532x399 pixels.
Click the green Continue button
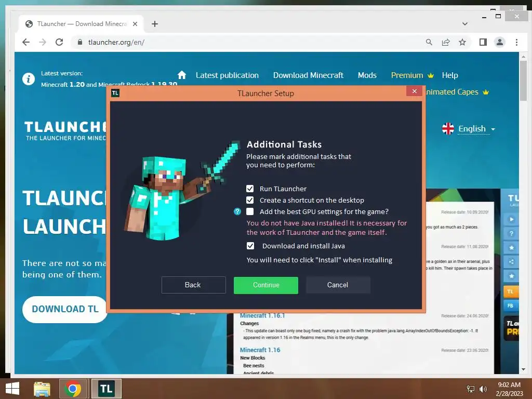(265, 285)
